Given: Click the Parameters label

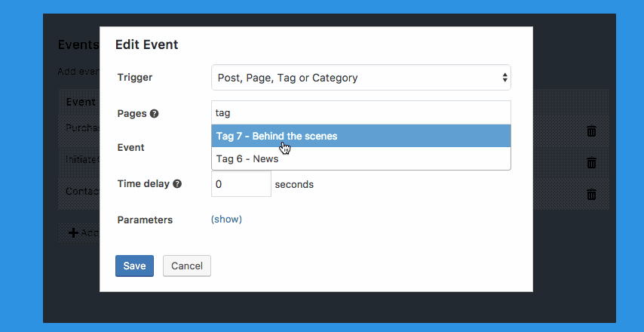Looking at the screenshot, I should [145, 220].
